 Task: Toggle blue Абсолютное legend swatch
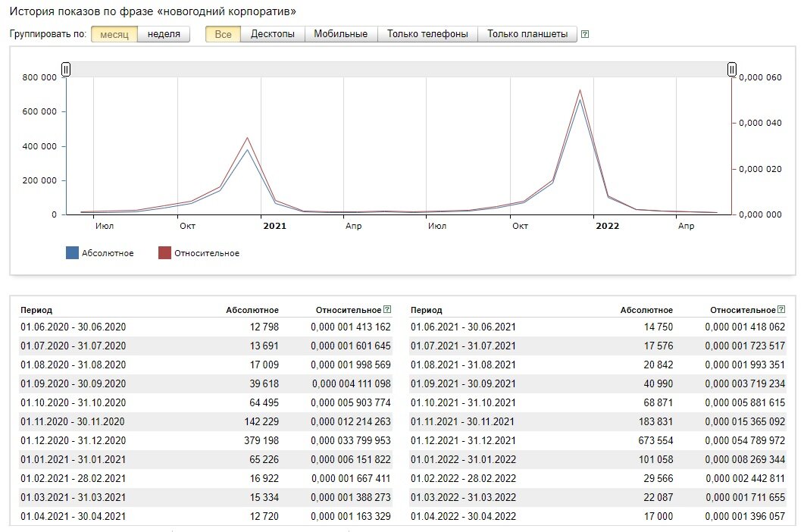coord(72,253)
